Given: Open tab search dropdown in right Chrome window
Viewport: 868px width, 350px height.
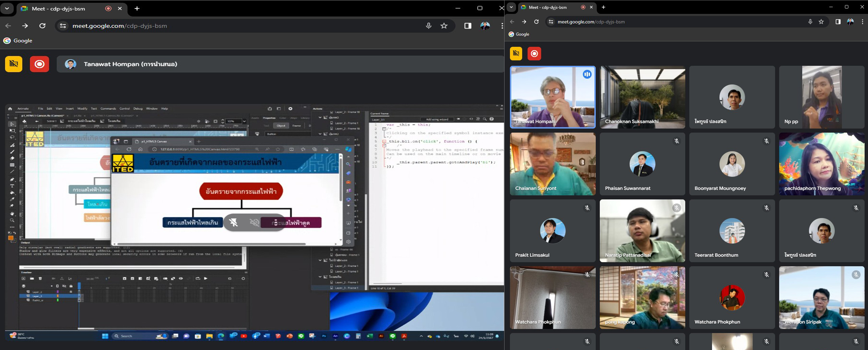Looking at the screenshot, I should tap(511, 7).
